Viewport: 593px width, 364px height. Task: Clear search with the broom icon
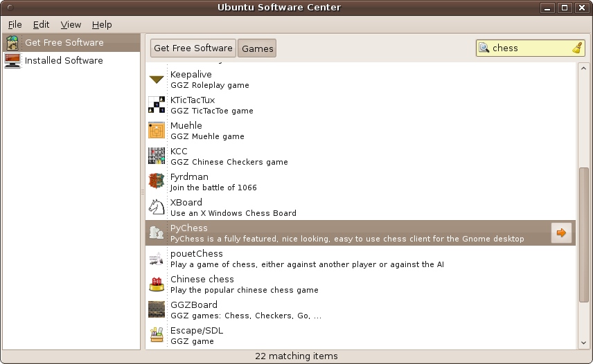(x=577, y=48)
